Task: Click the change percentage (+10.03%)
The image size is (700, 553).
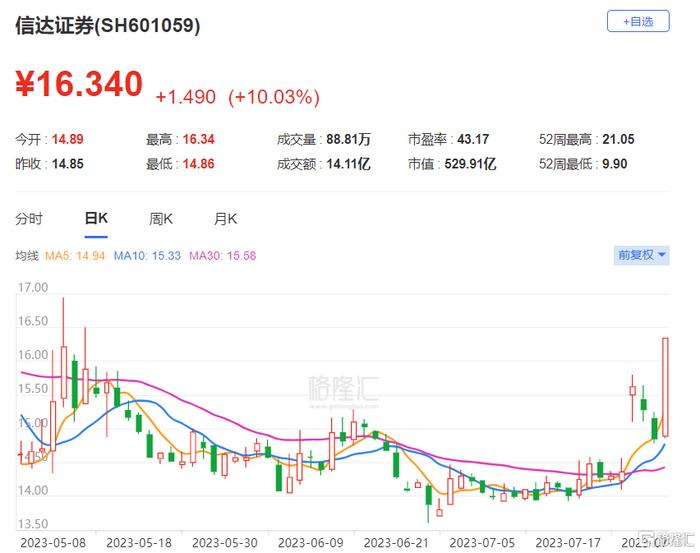Action: [274, 97]
